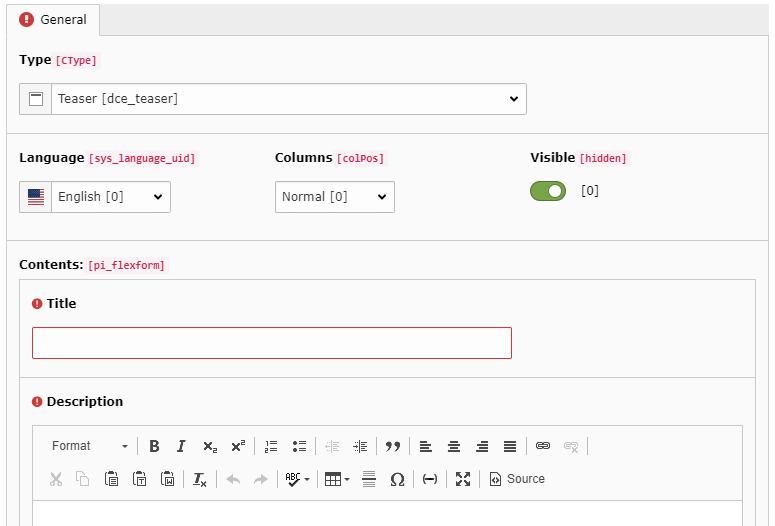
Task: Toggle subscript formatting
Action: click(x=209, y=446)
